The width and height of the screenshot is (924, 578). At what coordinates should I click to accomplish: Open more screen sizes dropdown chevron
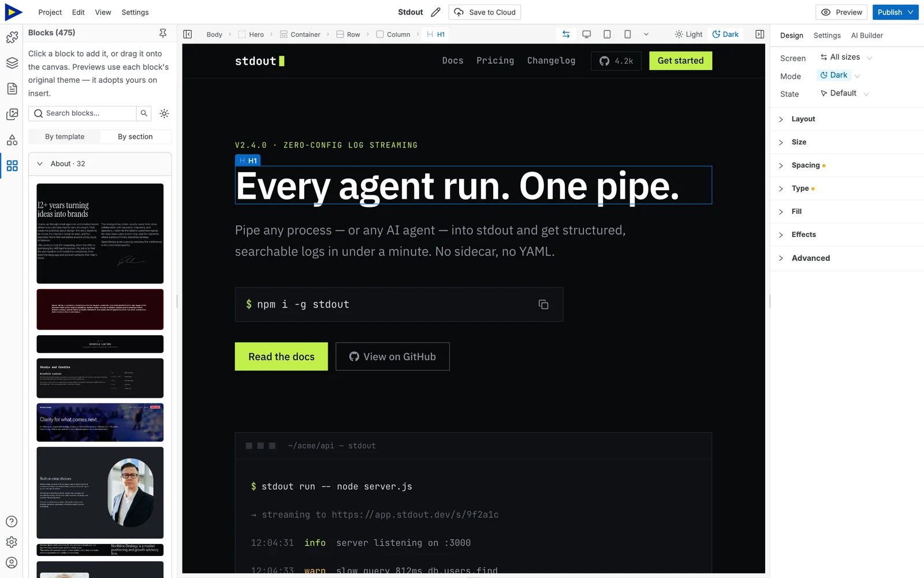point(646,35)
